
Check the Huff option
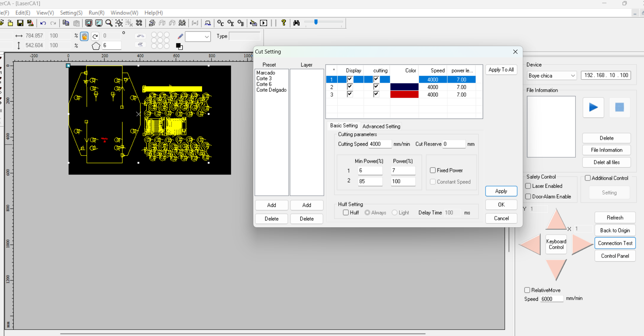[x=346, y=213]
